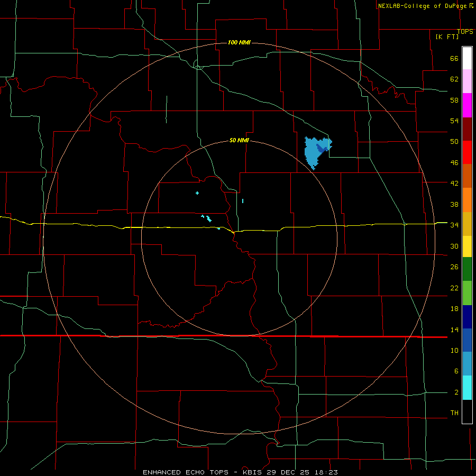This screenshot has width=476, height=476.
Task: Click the small cyan plus-shaped echo
Action: pos(197,193)
